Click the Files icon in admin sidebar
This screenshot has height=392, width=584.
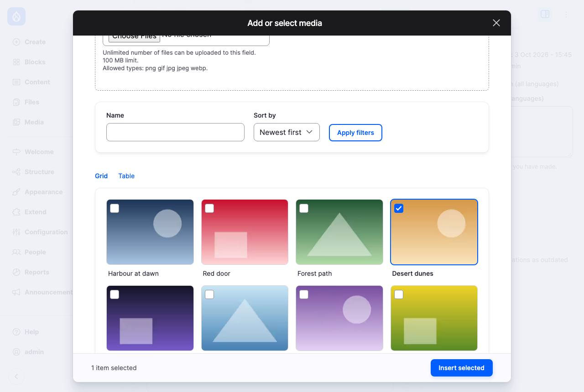[x=16, y=102]
